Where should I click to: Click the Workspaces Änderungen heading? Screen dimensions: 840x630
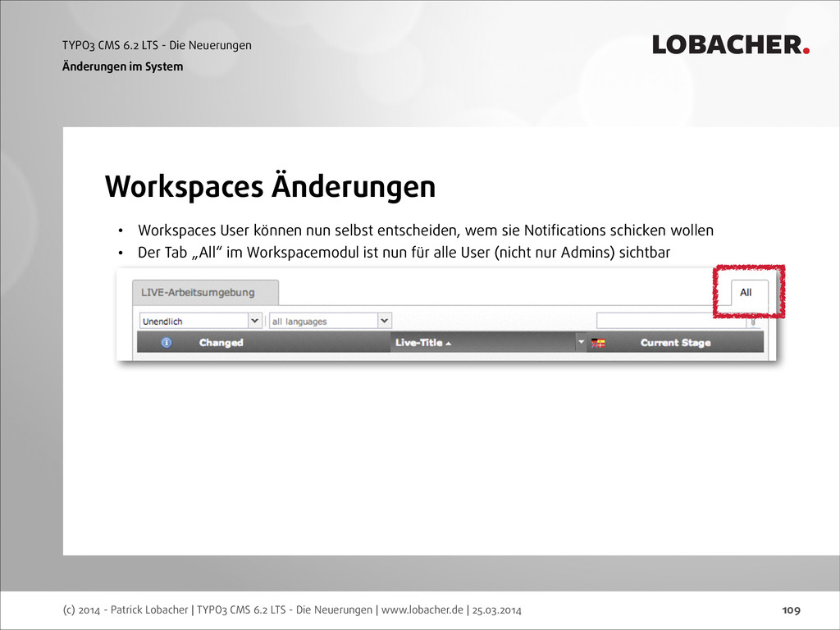tap(270, 186)
